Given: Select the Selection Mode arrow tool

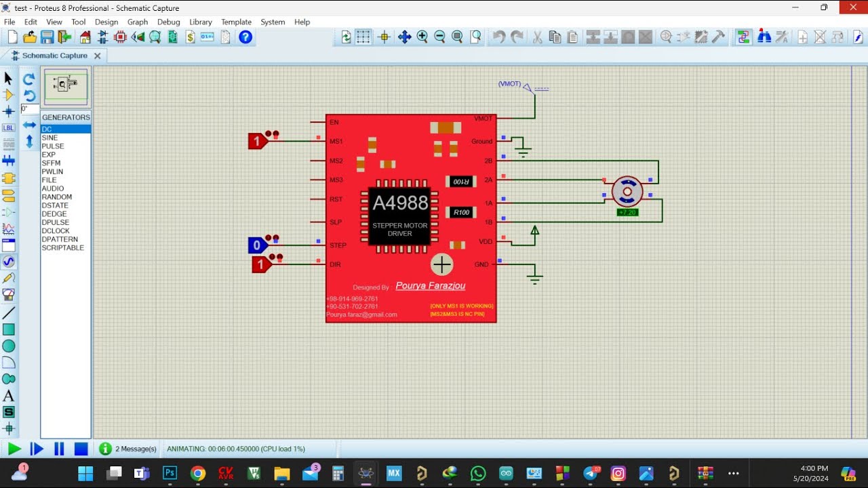Looking at the screenshot, I should pyautogui.click(x=9, y=79).
